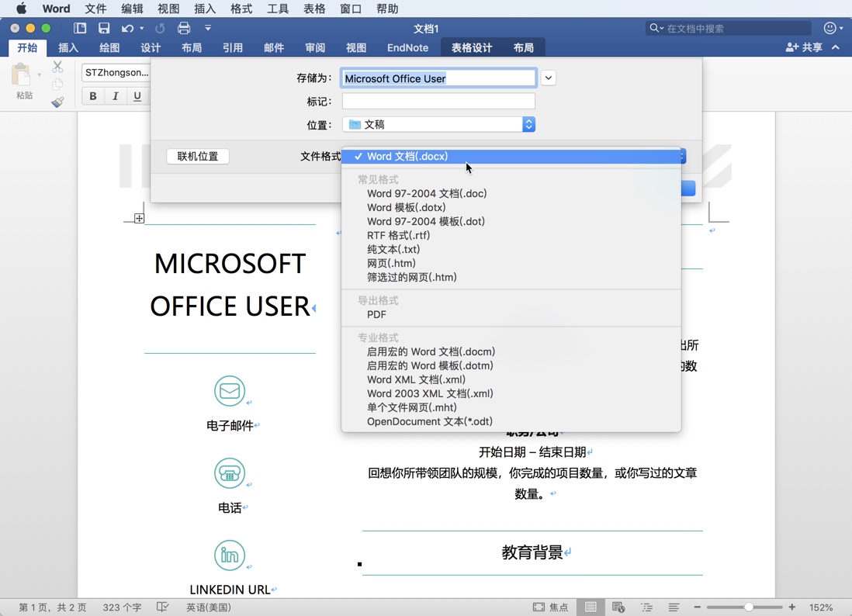Click the email envelope icon in document
This screenshot has width=852, height=616.
[230, 390]
